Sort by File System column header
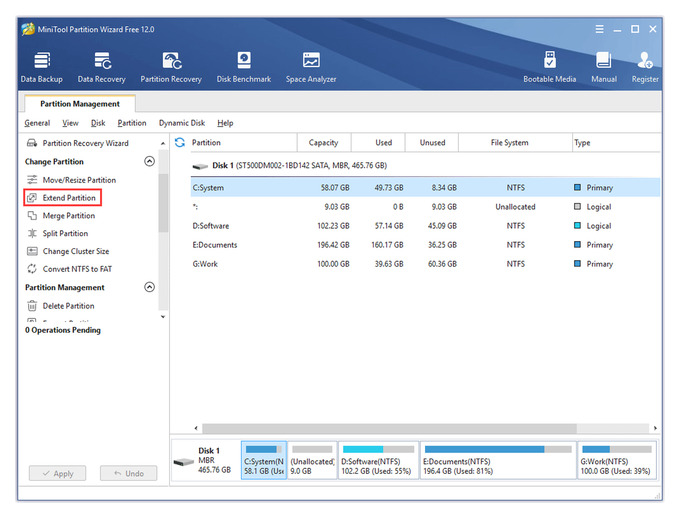Image resolution: width=680 pixels, height=518 pixels. tap(515, 142)
